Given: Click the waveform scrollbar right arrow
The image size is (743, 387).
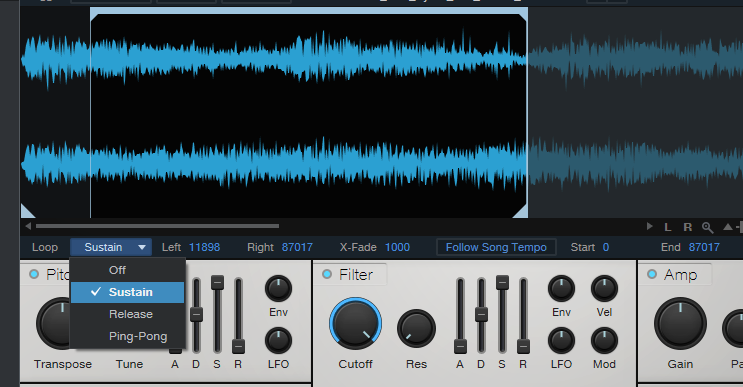Looking at the screenshot, I should point(650,226).
